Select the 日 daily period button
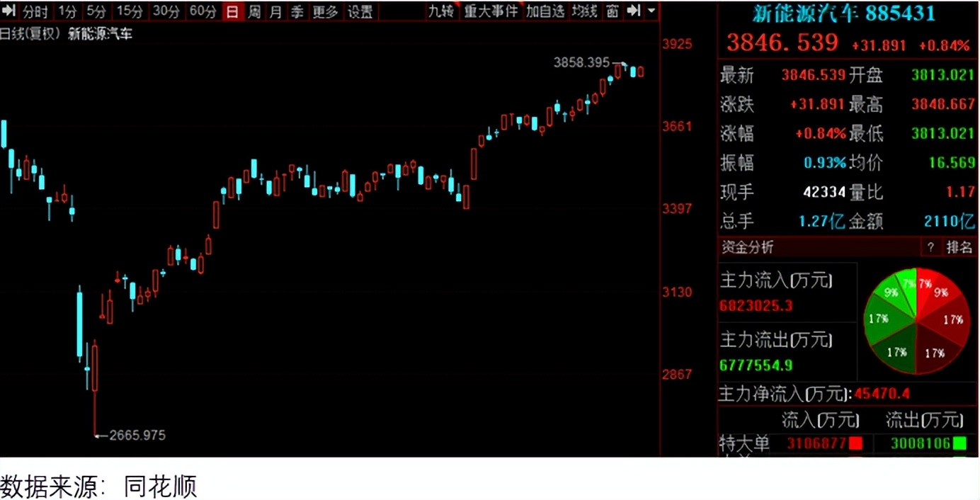Image resolution: width=980 pixels, height=500 pixels. [x=232, y=11]
